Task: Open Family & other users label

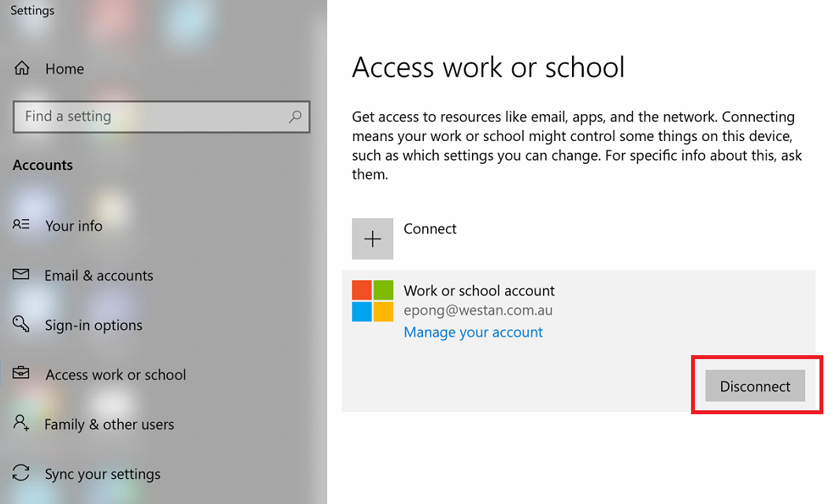Action: click(110, 424)
